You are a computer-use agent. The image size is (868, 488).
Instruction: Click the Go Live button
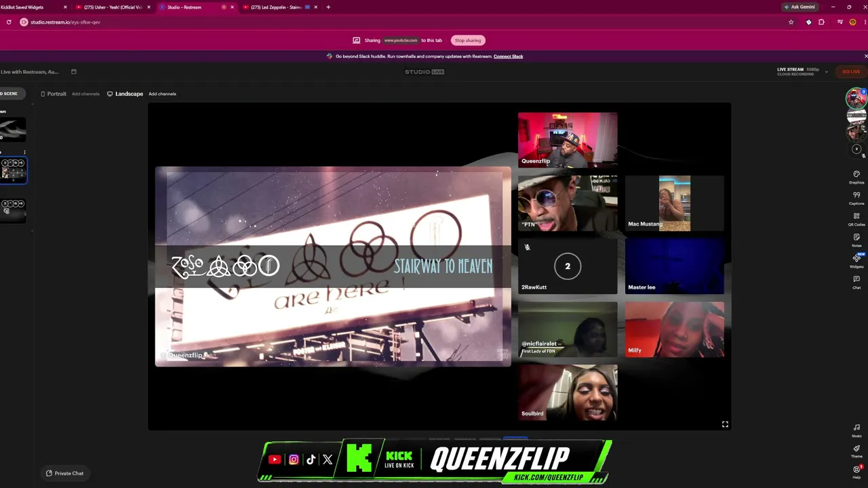[x=850, y=71]
